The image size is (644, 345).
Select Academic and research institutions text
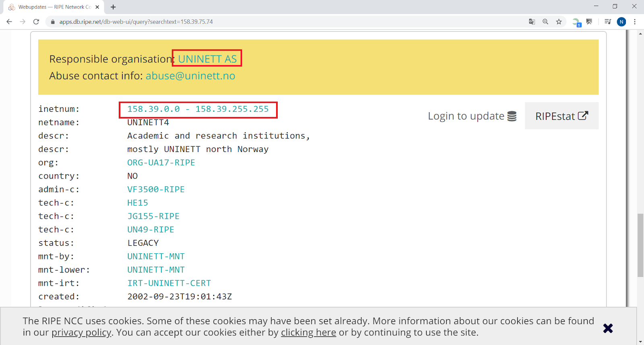(x=219, y=136)
